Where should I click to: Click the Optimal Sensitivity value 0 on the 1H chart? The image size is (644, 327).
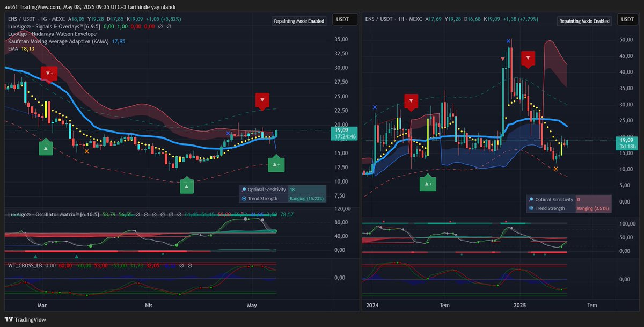pyautogui.click(x=579, y=199)
